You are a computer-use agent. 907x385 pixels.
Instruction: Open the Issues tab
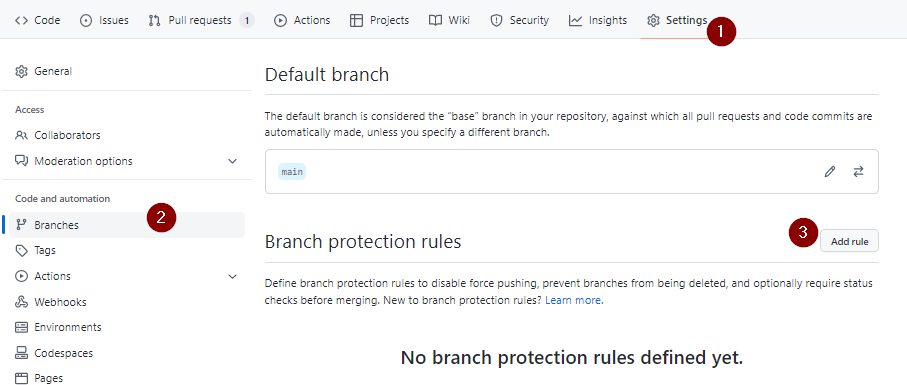coord(105,20)
